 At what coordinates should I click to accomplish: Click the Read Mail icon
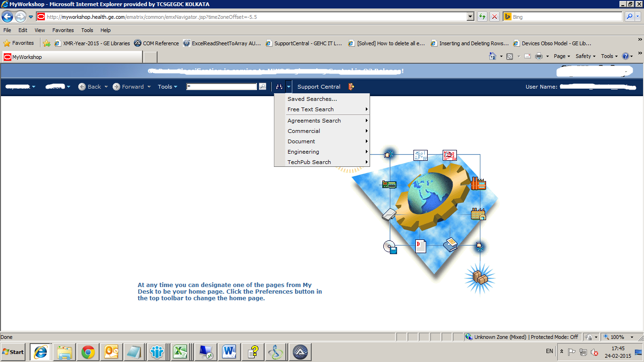527,56
